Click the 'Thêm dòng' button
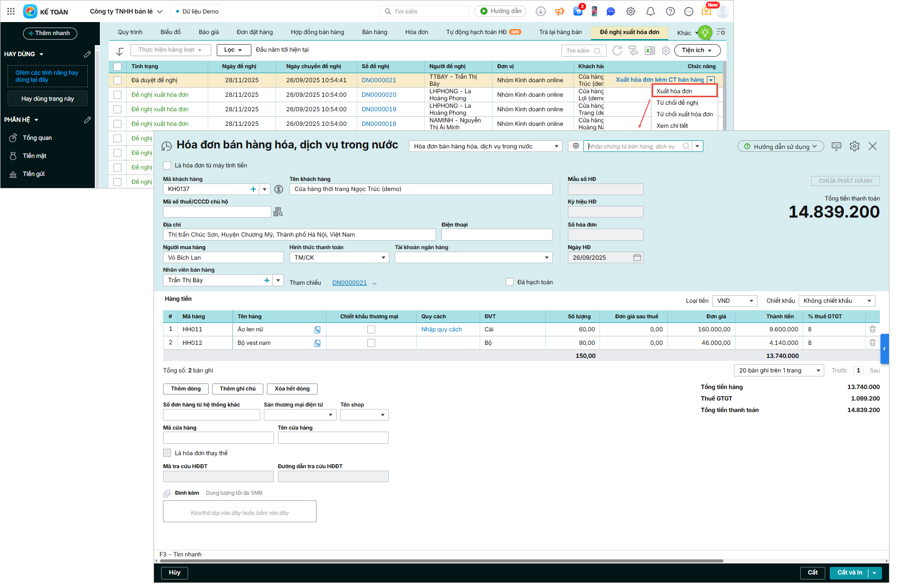This screenshot has width=898, height=588. tap(186, 389)
